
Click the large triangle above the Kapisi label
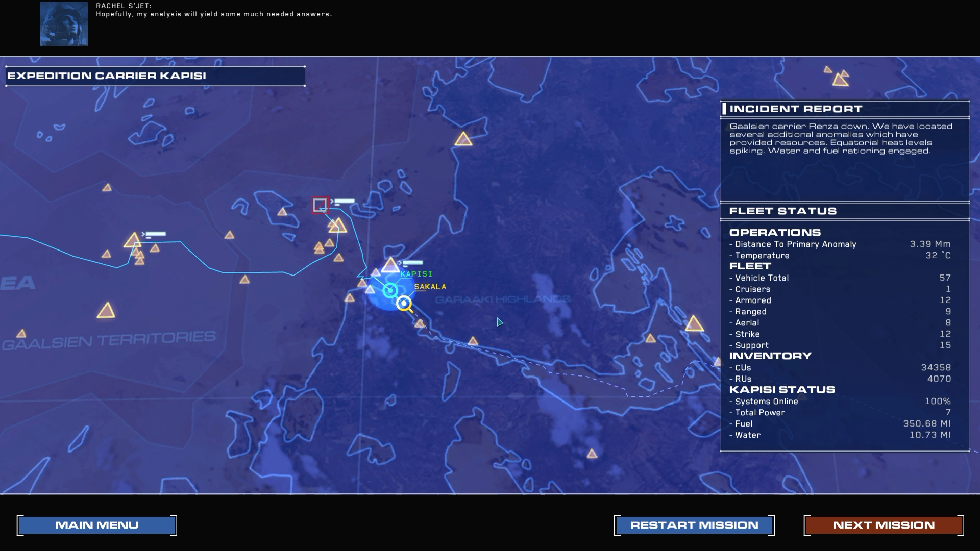(x=391, y=265)
